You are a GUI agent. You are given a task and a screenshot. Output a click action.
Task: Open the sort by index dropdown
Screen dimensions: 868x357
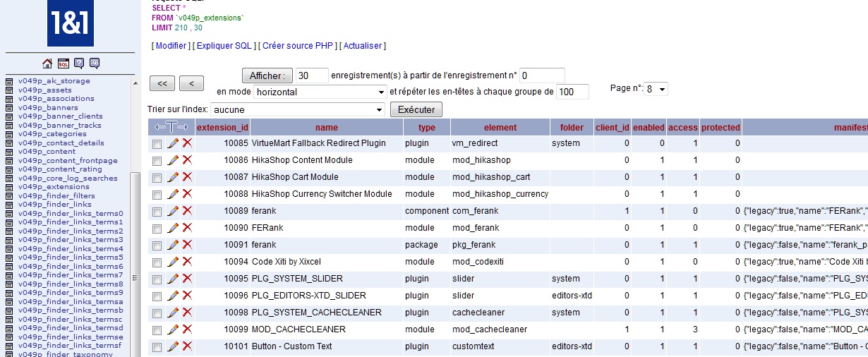[297, 110]
